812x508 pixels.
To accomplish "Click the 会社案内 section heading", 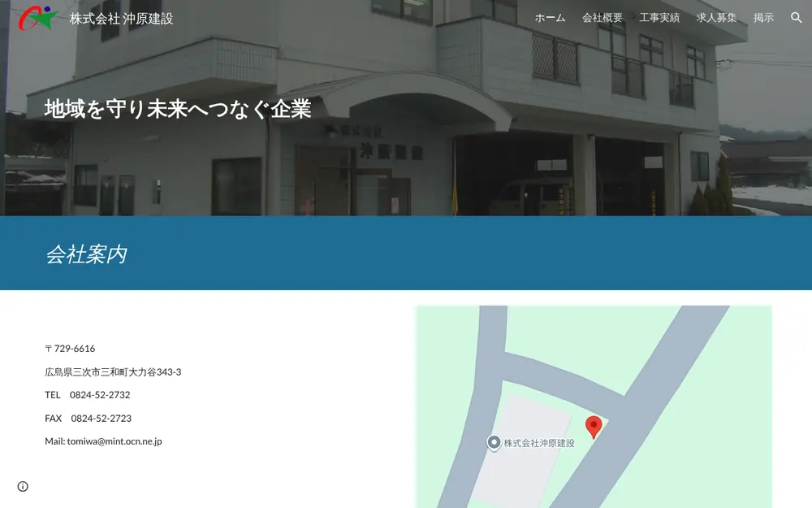I will [x=86, y=254].
